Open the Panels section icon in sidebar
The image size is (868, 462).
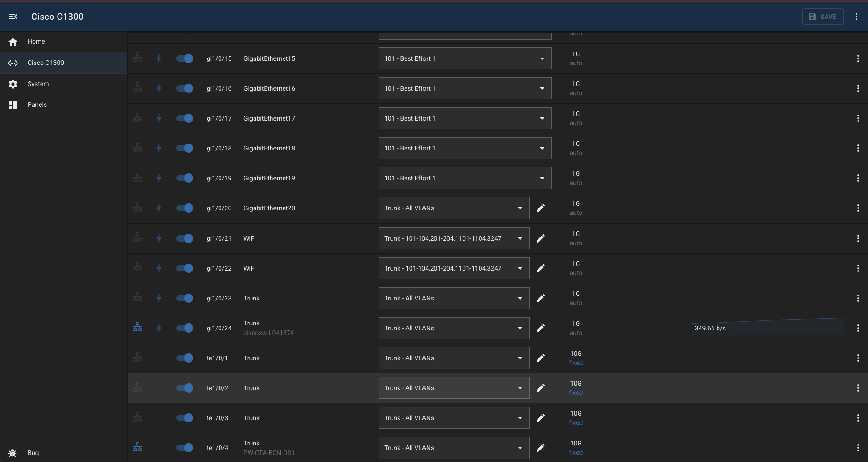[13, 104]
